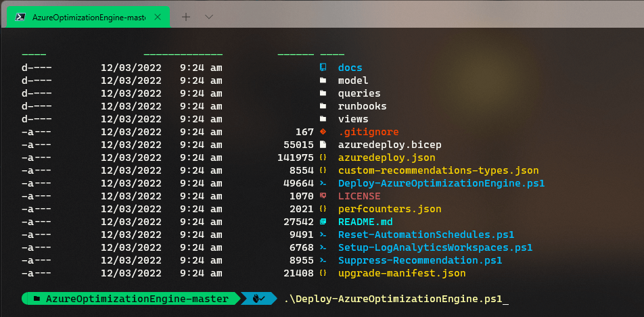This screenshot has width=644, height=317.
Task: Click the runbooks folder icon
Action: pyautogui.click(x=323, y=106)
